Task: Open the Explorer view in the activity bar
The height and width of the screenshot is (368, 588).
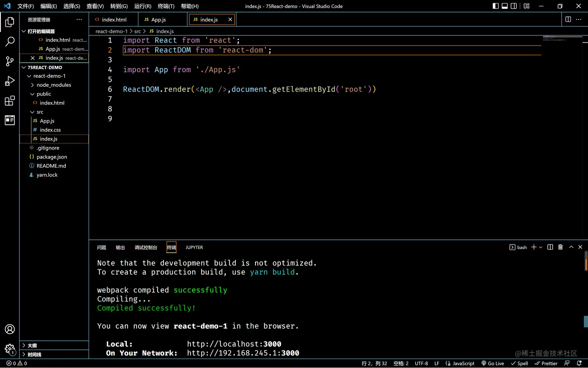Action: [10, 22]
